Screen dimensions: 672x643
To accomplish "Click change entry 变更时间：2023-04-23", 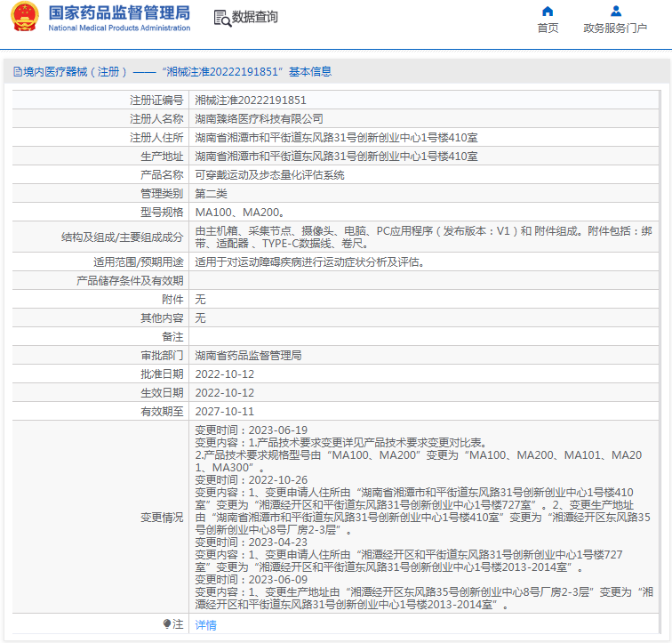I will click(x=252, y=543).
